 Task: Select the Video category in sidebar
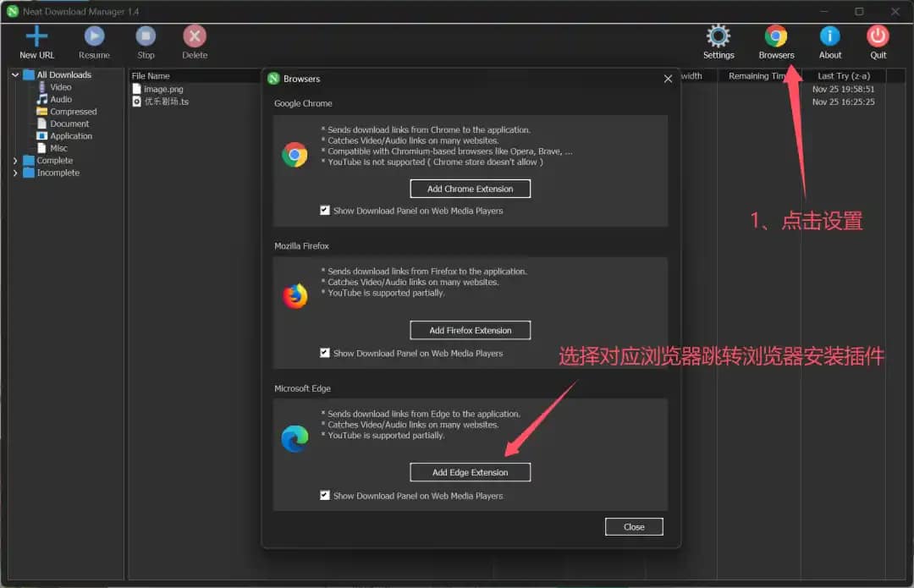pyautogui.click(x=60, y=87)
